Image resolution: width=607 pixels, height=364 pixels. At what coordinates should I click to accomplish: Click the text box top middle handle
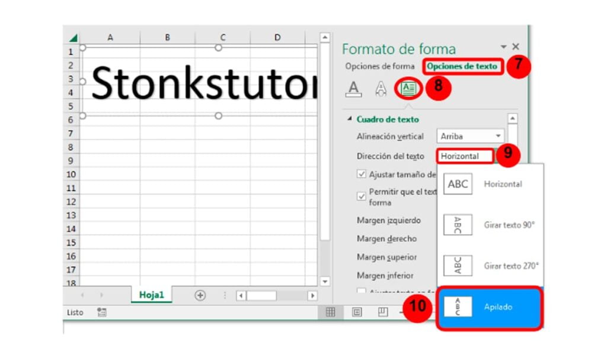point(218,48)
